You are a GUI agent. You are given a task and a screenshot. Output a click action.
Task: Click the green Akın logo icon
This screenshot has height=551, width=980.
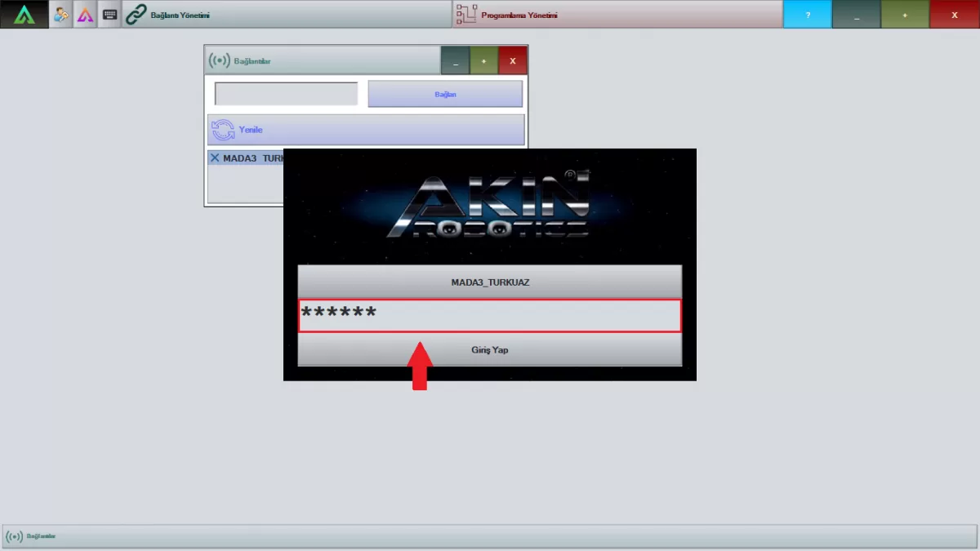click(24, 15)
